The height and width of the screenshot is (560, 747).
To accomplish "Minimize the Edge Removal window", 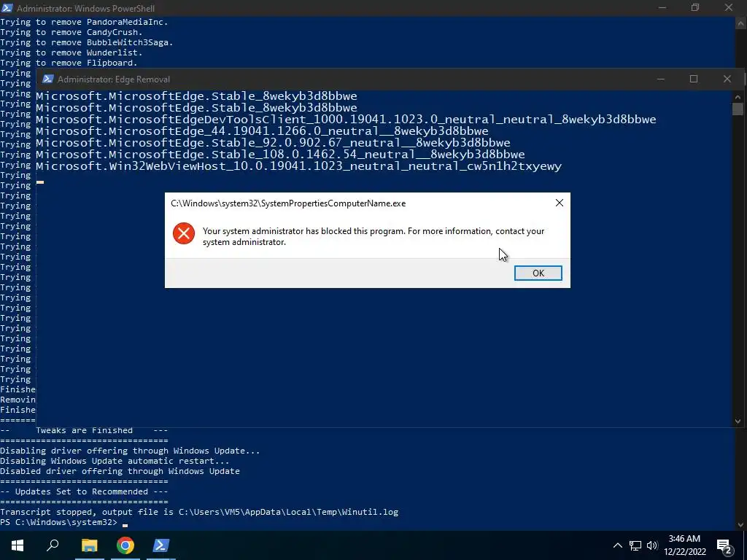I will tap(660, 79).
